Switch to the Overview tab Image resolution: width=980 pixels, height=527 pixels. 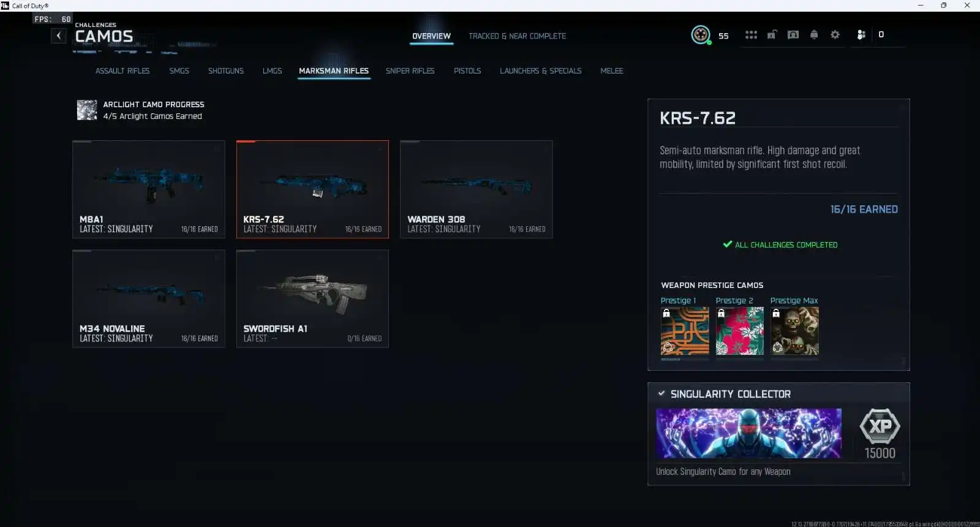pos(431,36)
